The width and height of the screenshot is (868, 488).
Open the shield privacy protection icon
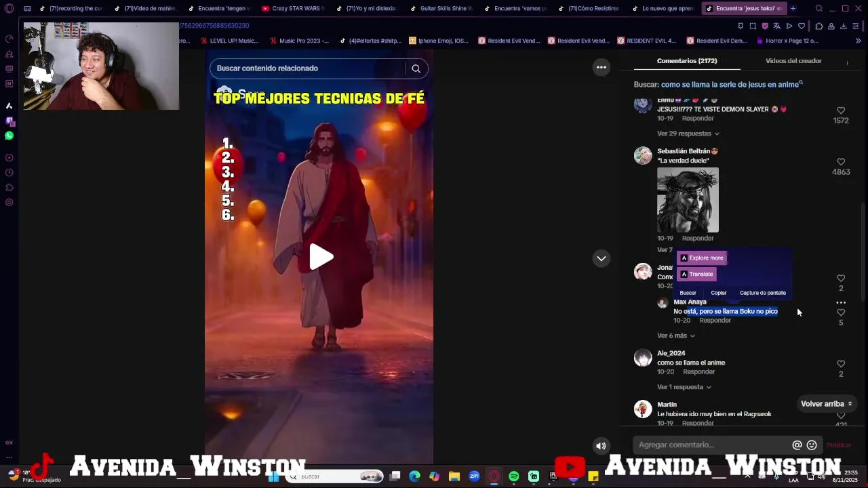pyautogui.click(x=765, y=26)
